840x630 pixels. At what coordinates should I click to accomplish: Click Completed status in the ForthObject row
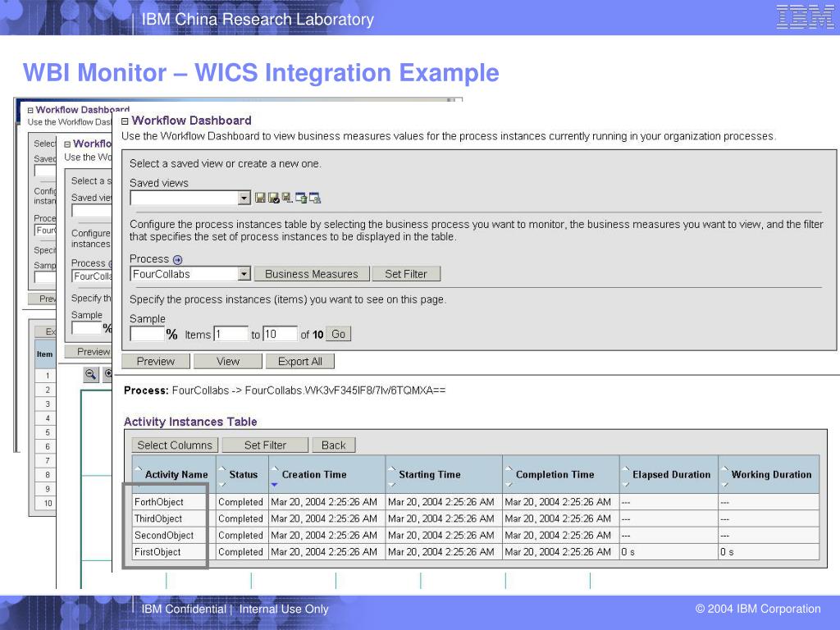240,502
